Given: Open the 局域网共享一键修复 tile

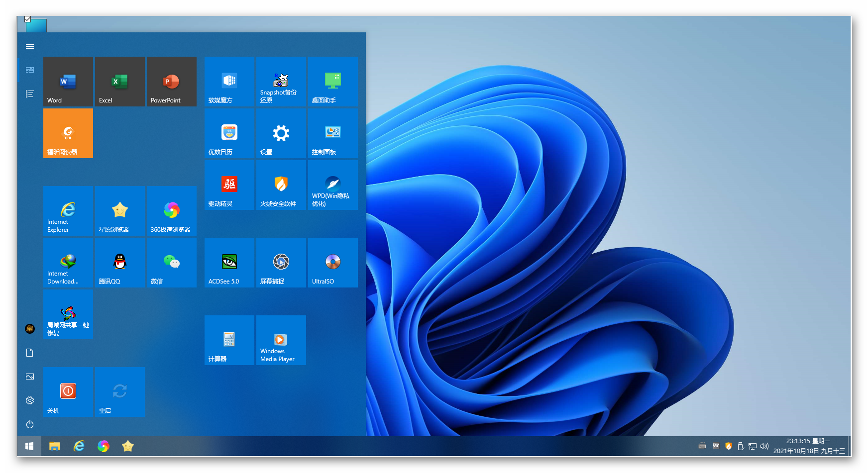Looking at the screenshot, I should click(x=68, y=314).
